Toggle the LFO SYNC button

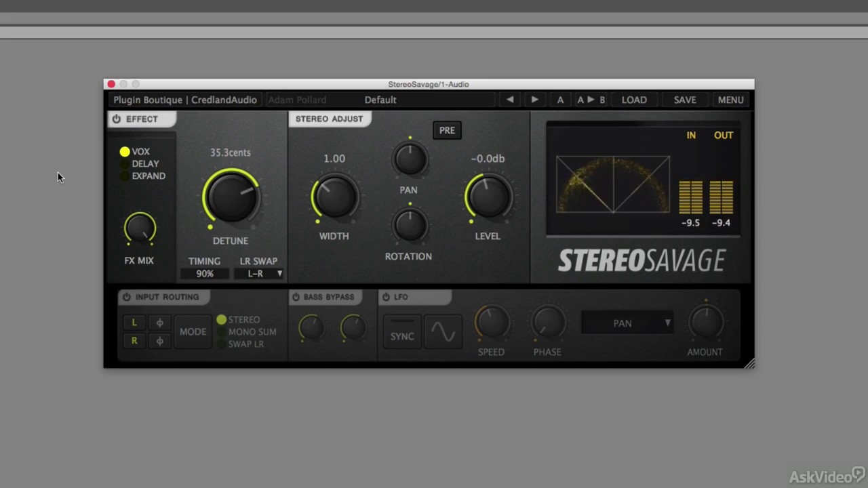pos(402,332)
